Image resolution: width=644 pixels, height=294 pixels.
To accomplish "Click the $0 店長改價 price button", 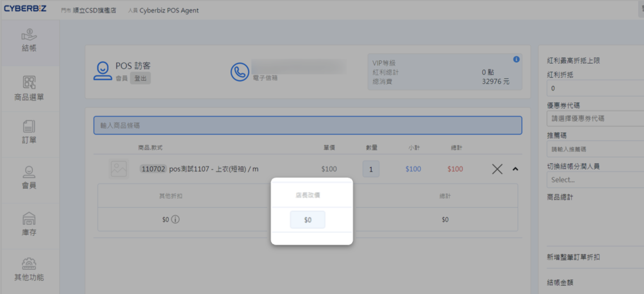I will click(308, 220).
